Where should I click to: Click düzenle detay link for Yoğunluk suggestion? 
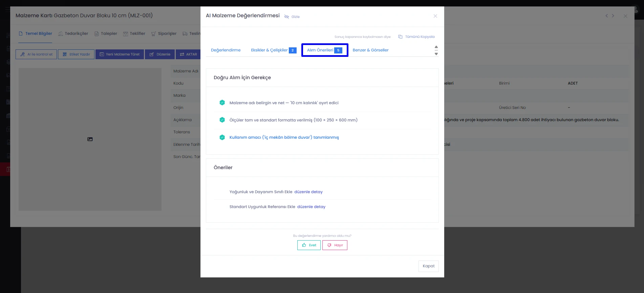tap(308, 192)
